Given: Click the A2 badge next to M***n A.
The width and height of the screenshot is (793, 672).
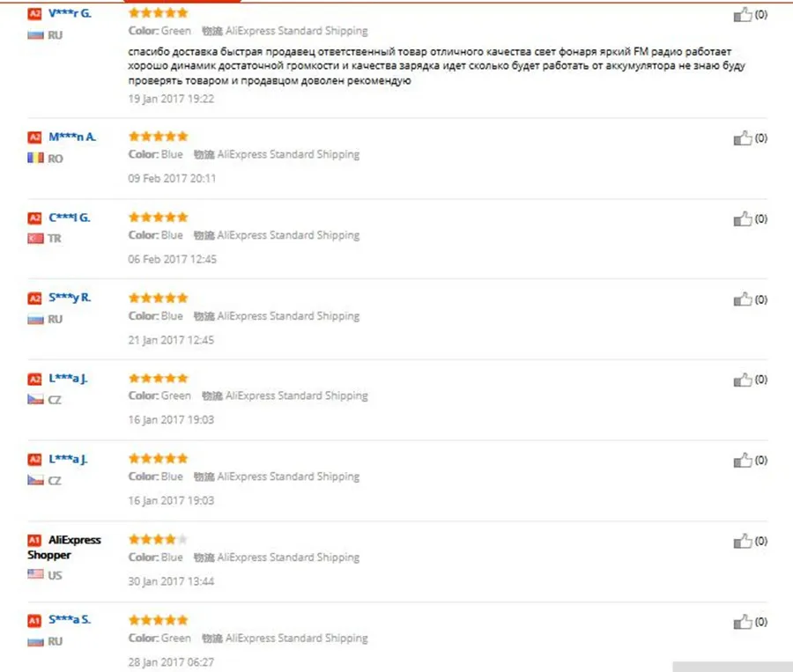Looking at the screenshot, I should tap(34, 137).
